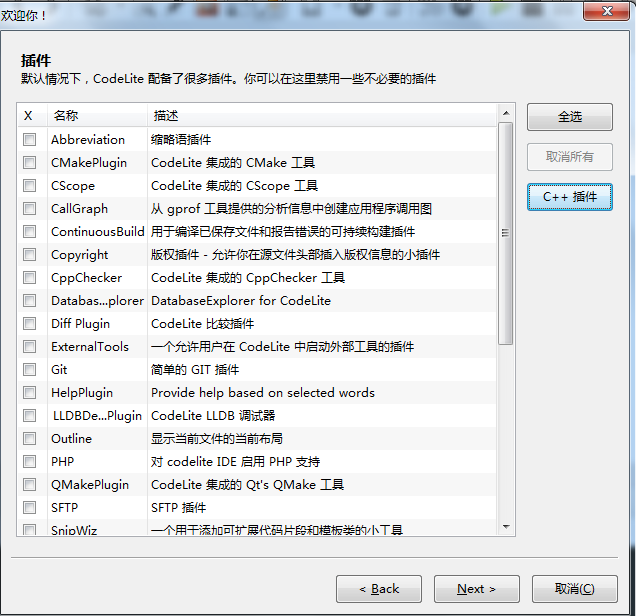
Task: Select the Databas...plorer name cell
Action: point(97,300)
